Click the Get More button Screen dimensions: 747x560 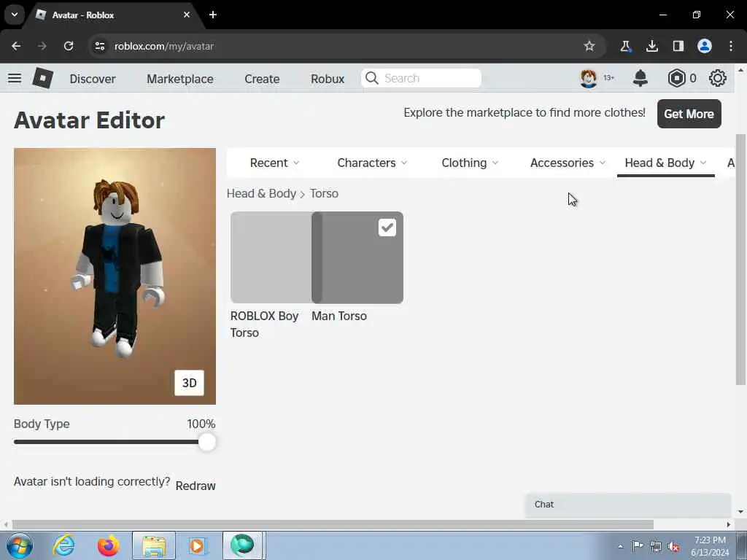689,114
